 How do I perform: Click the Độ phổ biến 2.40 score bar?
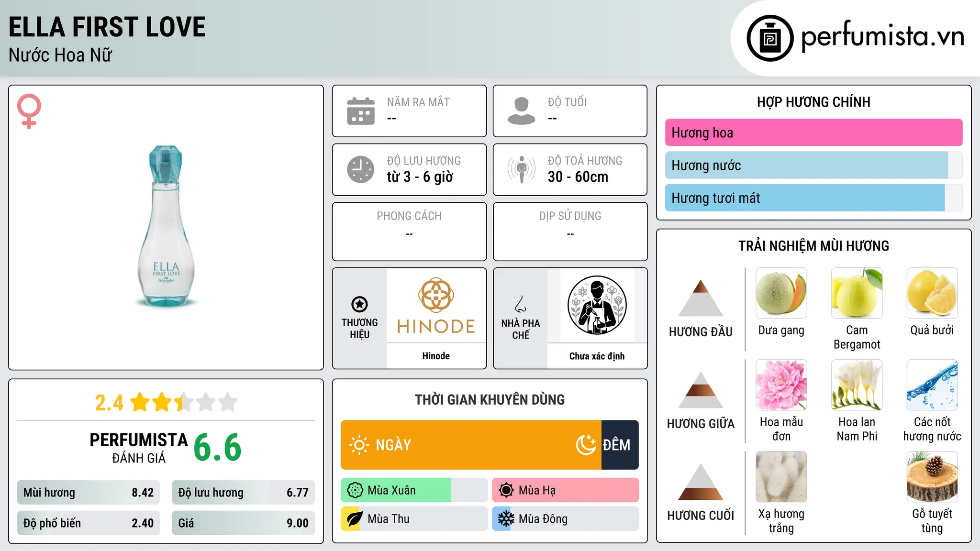pyautogui.click(x=89, y=523)
